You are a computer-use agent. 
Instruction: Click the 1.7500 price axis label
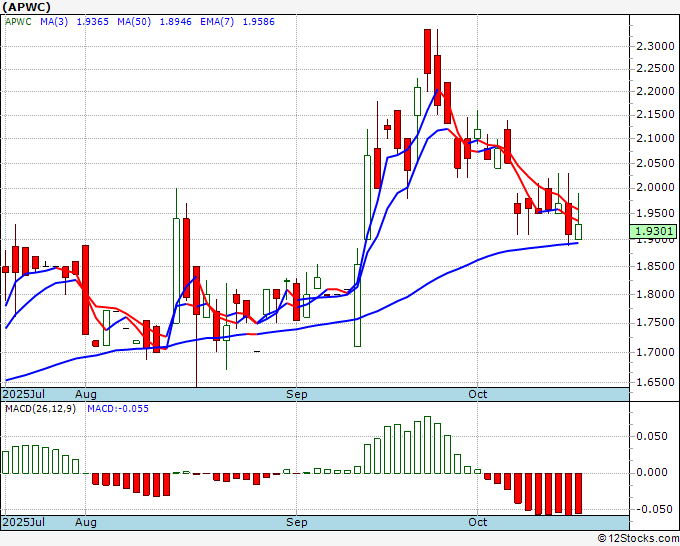655,323
